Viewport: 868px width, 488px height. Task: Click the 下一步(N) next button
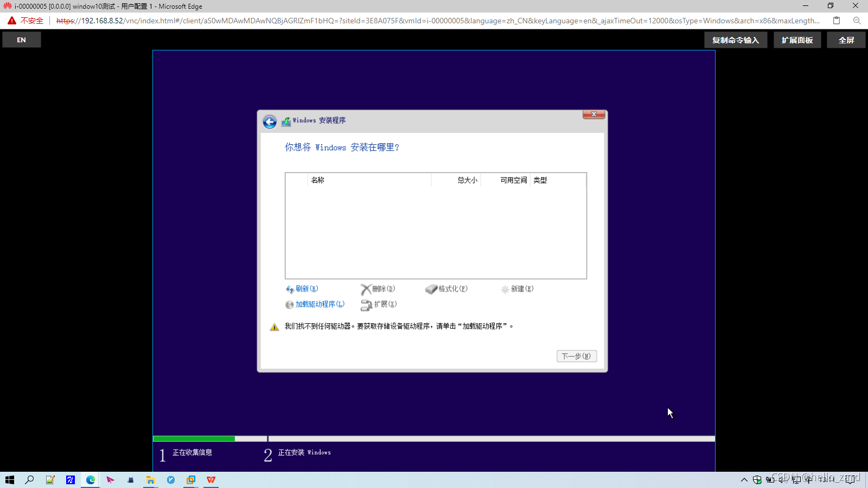point(577,356)
